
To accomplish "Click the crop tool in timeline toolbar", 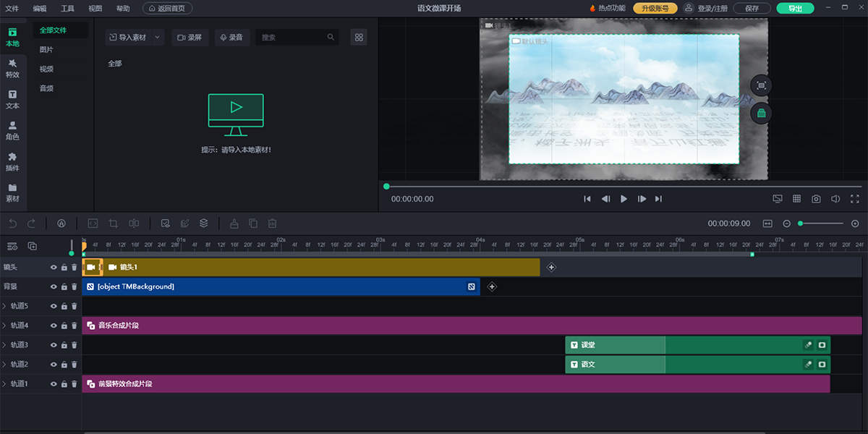I will click(x=113, y=224).
